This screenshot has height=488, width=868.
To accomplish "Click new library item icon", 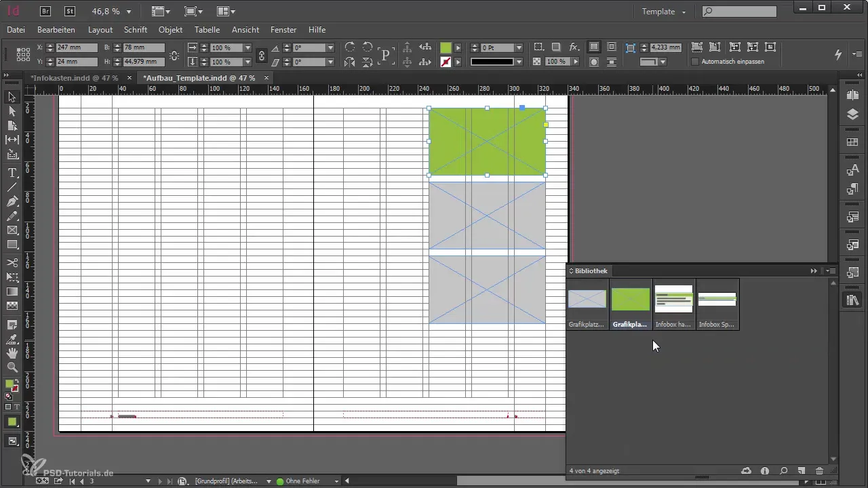I will [x=801, y=470].
